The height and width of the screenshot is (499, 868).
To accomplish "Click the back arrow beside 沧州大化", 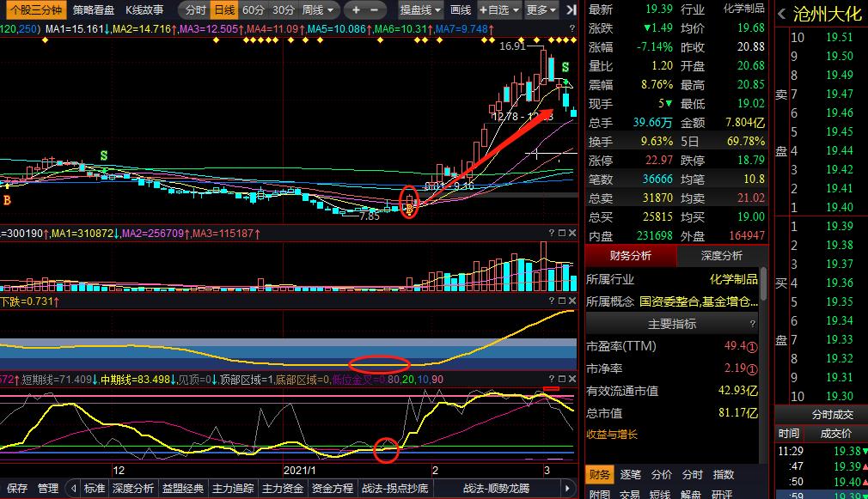I will 781,15.
